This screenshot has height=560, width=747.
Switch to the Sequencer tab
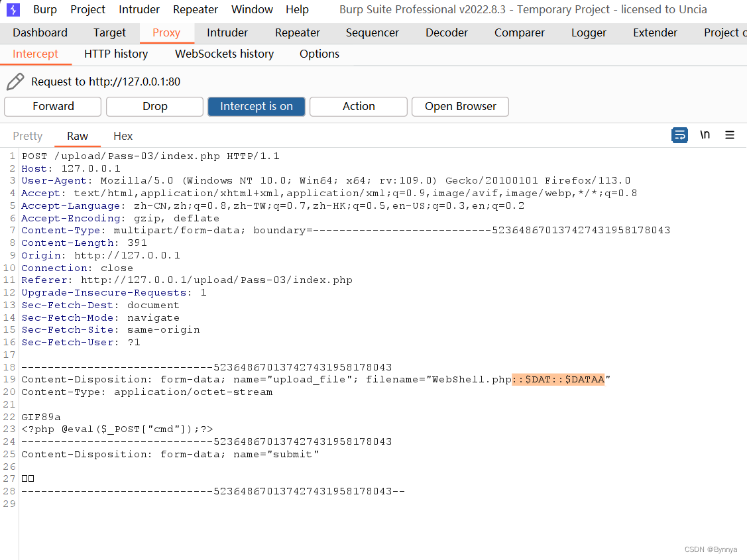click(372, 33)
